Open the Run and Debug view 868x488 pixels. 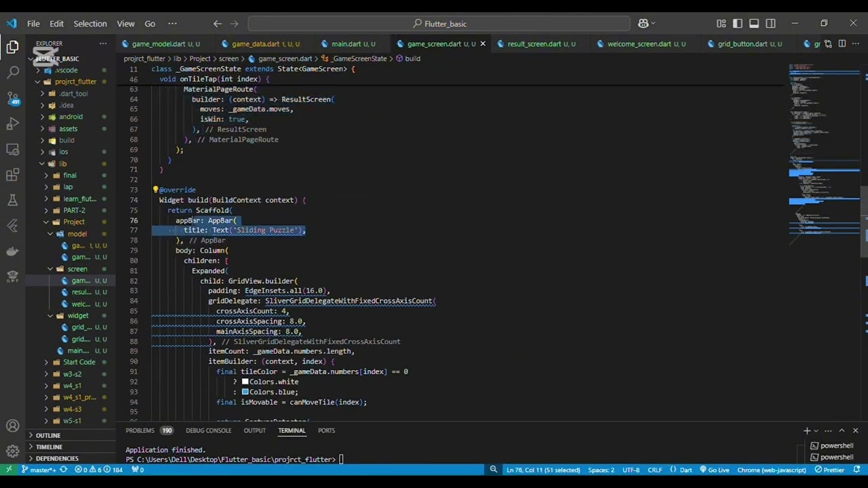coord(12,123)
